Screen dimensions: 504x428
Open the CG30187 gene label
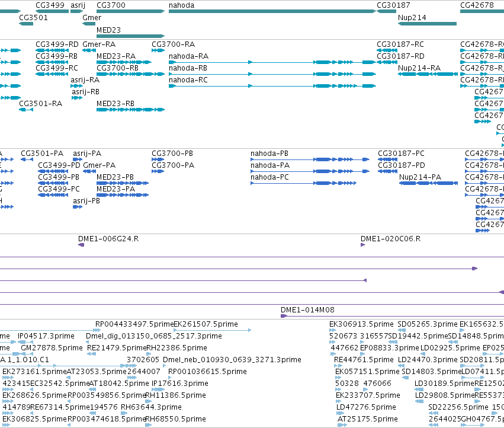tap(393, 5)
